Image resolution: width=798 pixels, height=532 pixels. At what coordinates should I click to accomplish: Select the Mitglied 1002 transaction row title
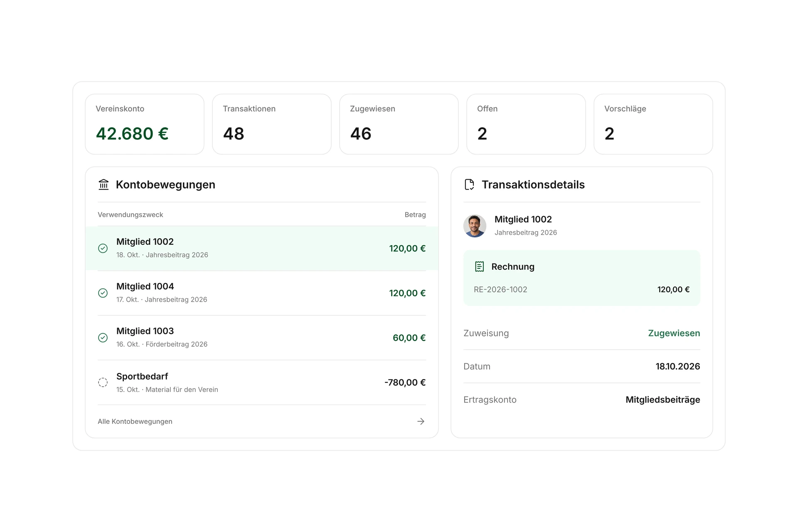[x=145, y=241]
